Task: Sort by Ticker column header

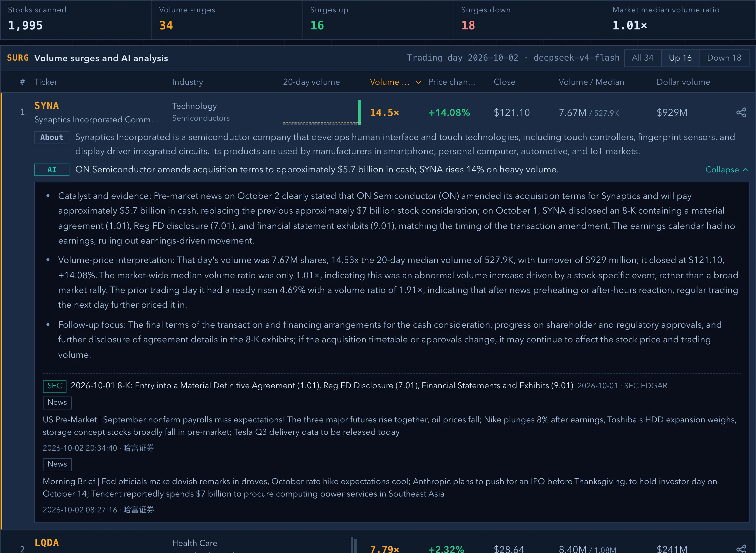Action: tap(46, 82)
